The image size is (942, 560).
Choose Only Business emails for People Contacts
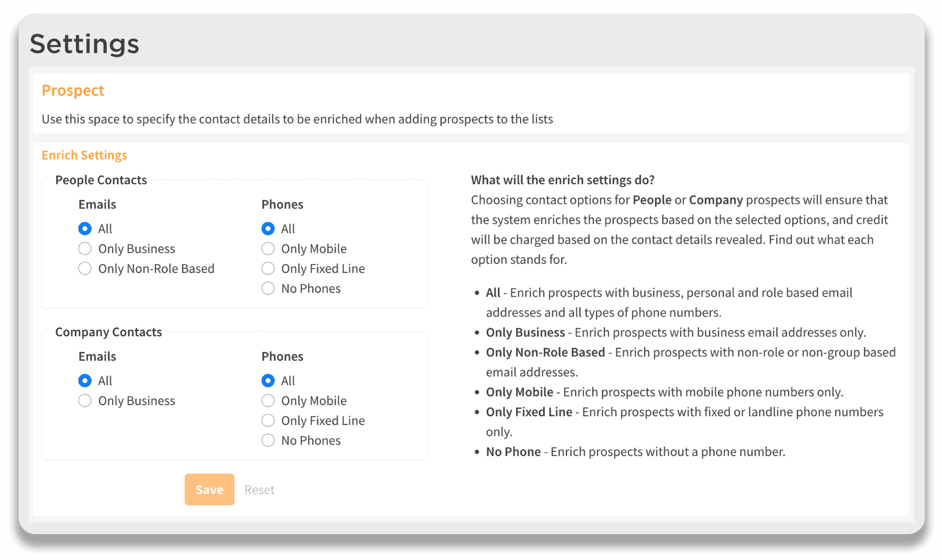85,248
